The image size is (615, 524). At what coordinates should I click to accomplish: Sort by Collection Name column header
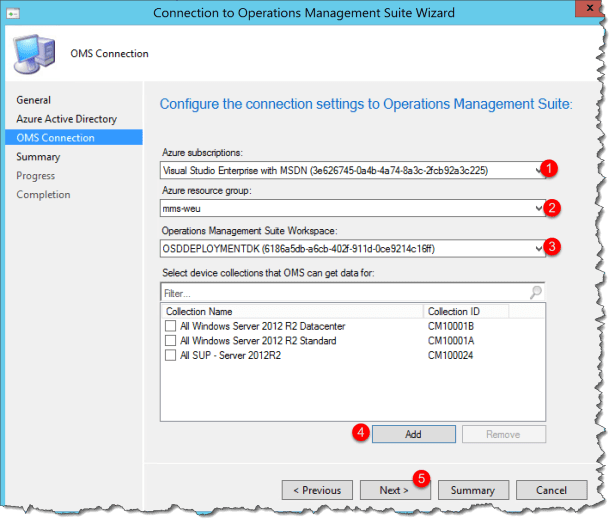point(293,311)
